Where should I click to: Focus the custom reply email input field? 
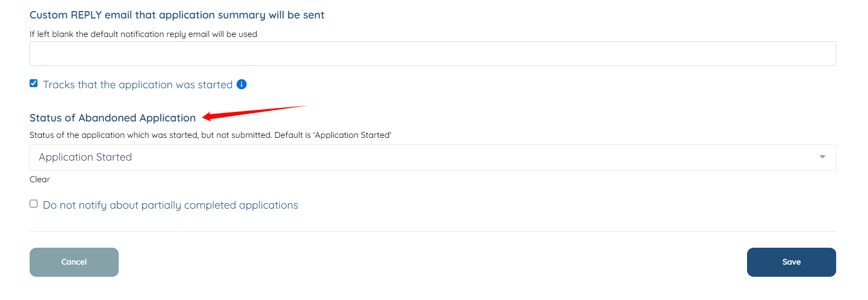coord(432,54)
